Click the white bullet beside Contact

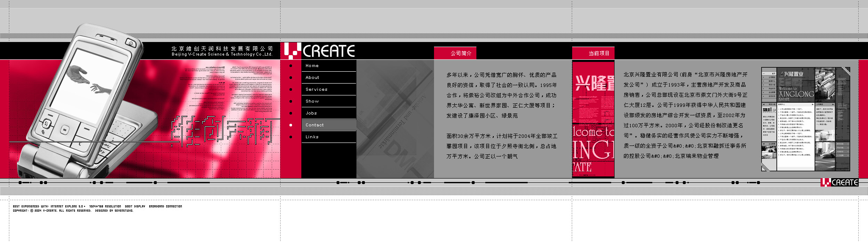tap(291, 125)
